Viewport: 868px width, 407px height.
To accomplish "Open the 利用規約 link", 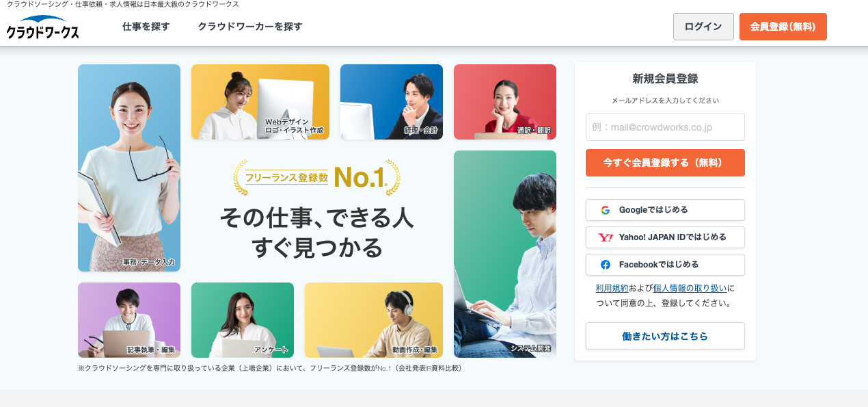I will click(x=612, y=288).
